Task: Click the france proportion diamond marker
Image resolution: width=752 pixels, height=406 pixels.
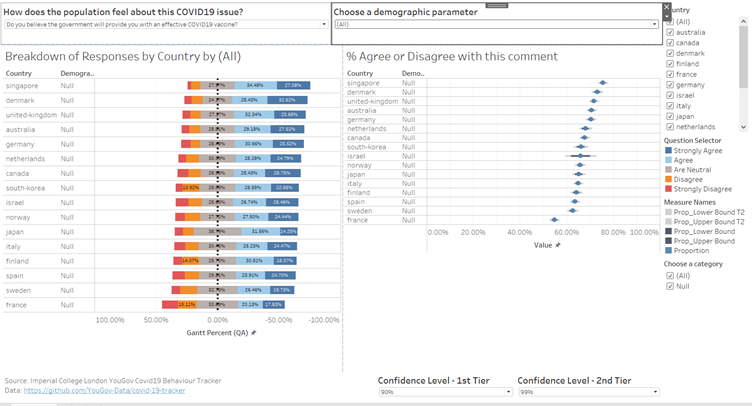Action: click(554, 219)
